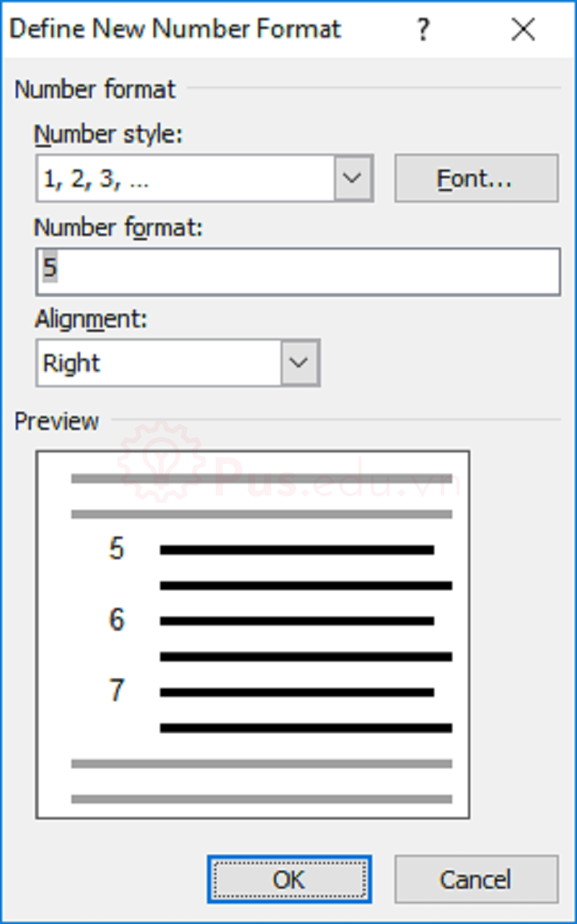577x924 pixels.
Task: Click the Alignment box showing Right
Action: (x=159, y=363)
